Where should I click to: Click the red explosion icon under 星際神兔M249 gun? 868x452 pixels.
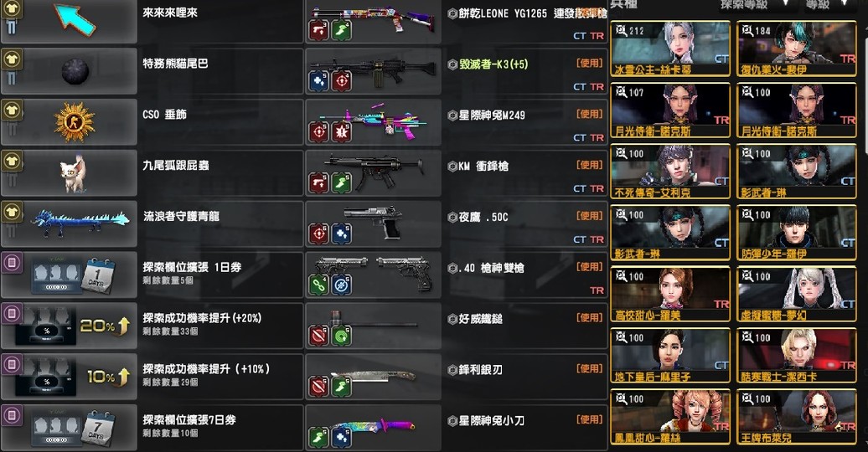pos(341,132)
